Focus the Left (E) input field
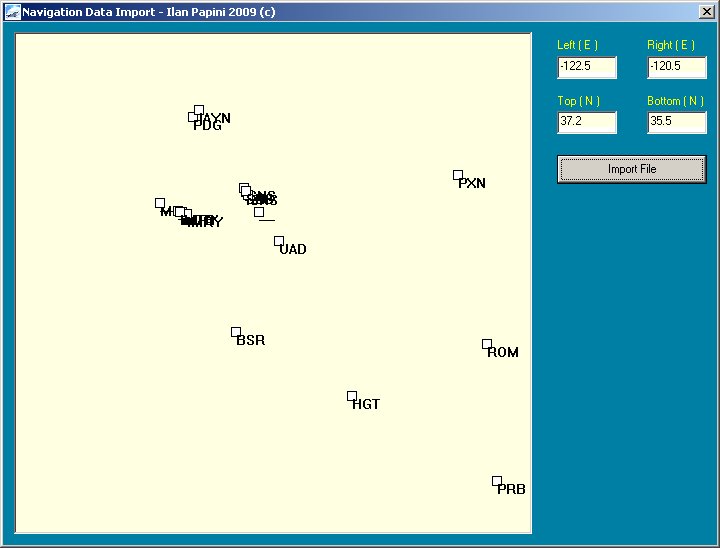720x548 pixels. (x=586, y=67)
